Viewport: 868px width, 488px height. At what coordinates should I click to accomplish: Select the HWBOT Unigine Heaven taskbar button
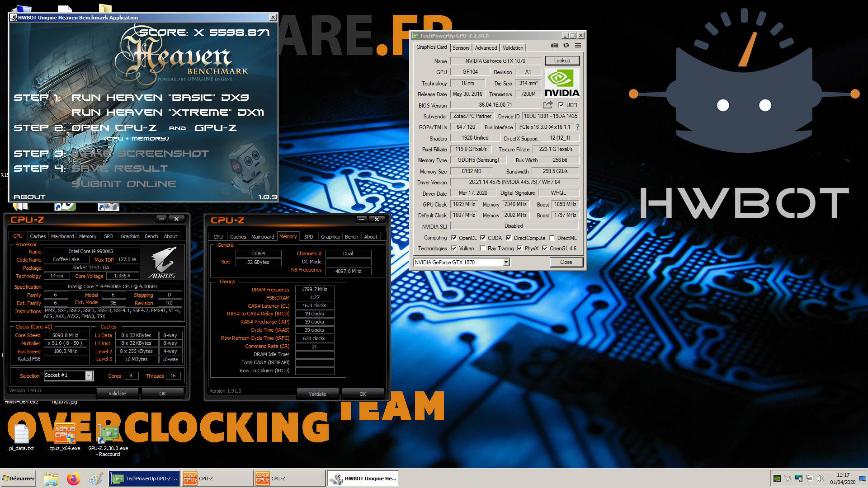(363, 479)
